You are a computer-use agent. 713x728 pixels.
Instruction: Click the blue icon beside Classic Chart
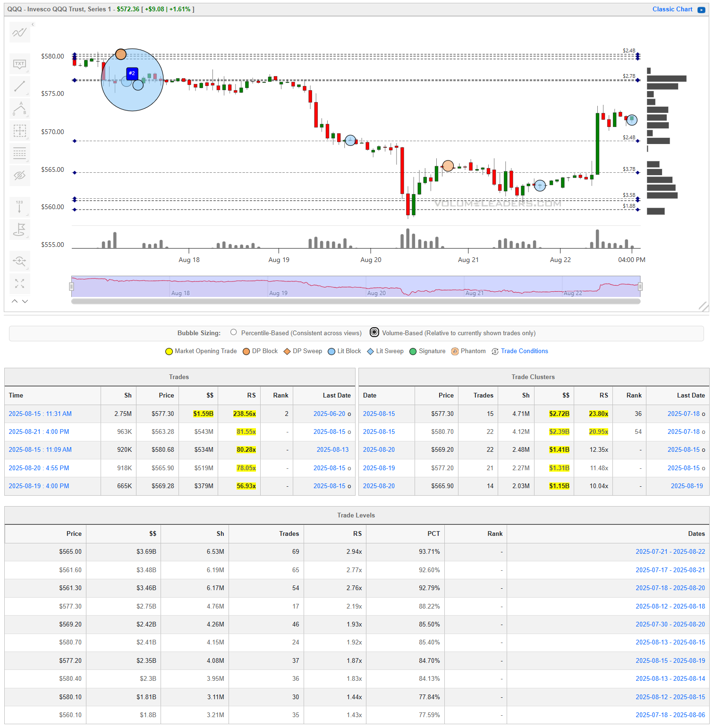tap(701, 10)
